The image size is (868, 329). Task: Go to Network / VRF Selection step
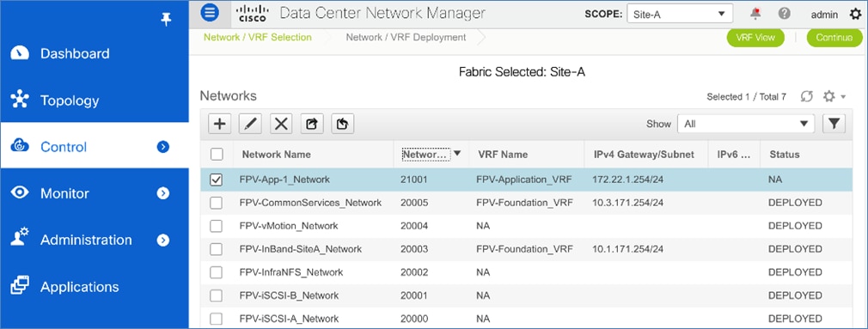pyautogui.click(x=258, y=37)
